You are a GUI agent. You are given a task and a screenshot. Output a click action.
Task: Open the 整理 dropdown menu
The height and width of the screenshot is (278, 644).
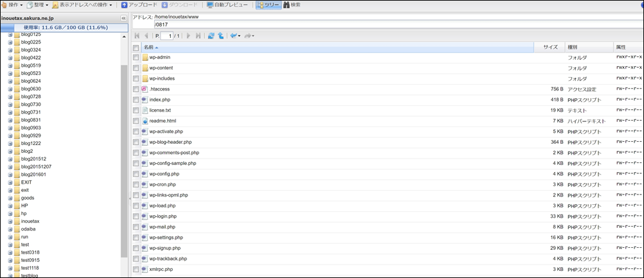pyautogui.click(x=37, y=5)
